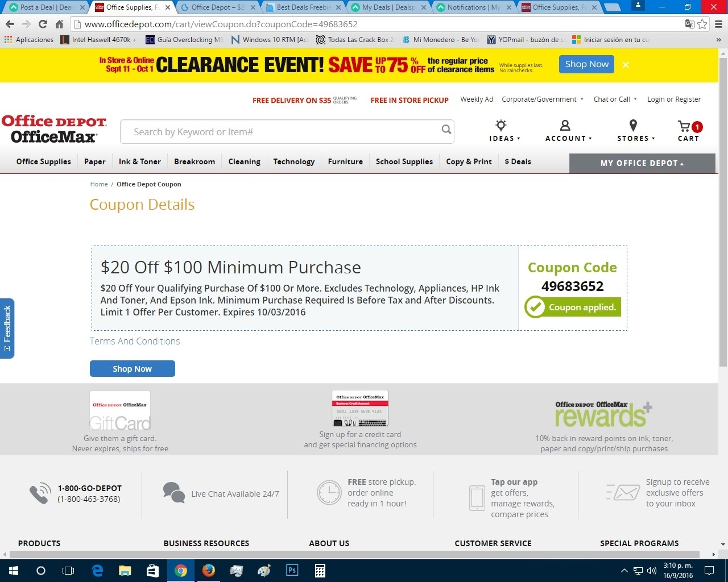Image resolution: width=728 pixels, height=582 pixels.
Task: Expand the Corporate/Government dropdown
Action: (x=543, y=99)
